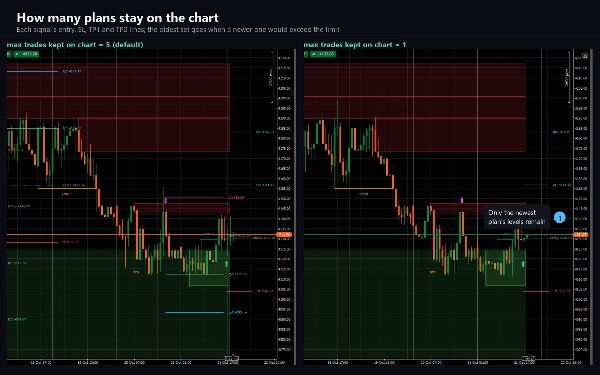
Task: Click the vertical gray scrollbar beside the left chart
Action: tap(295, 207)
